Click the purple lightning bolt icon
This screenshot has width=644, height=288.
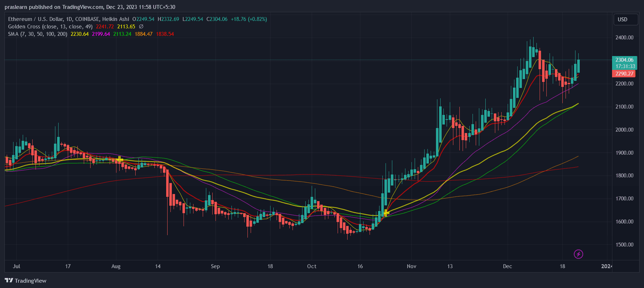pyautogui.click(x=578, y=254)
